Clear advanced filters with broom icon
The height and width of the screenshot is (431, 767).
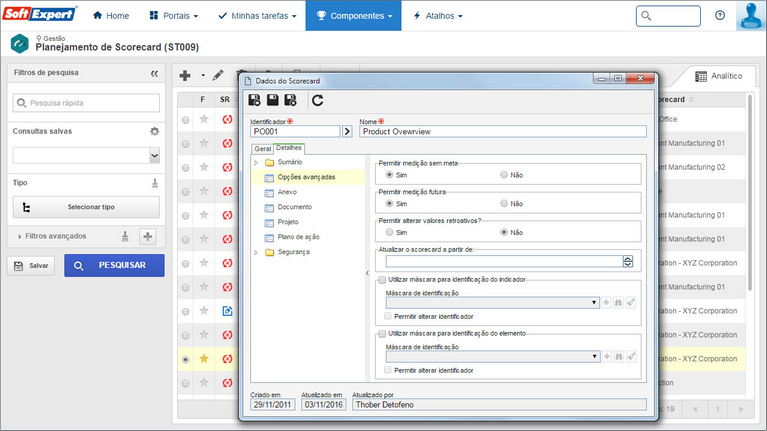(125, 236)
